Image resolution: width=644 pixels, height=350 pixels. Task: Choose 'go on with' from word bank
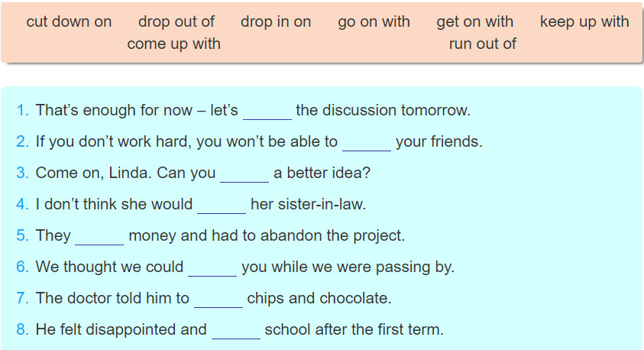tap(374, 21)
